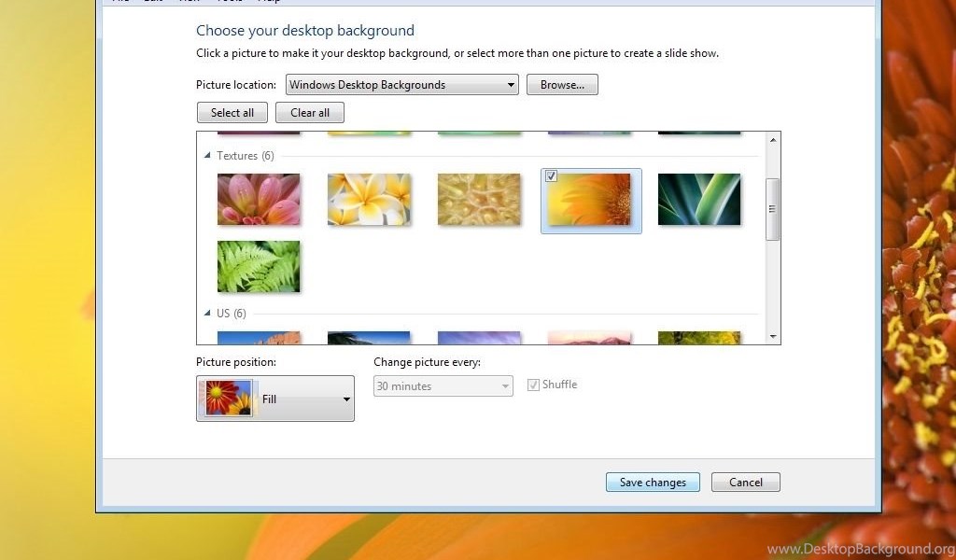956x560 pixels.
Task: Click Save changes
Action: pyautogui.click(x=653, y=482)
